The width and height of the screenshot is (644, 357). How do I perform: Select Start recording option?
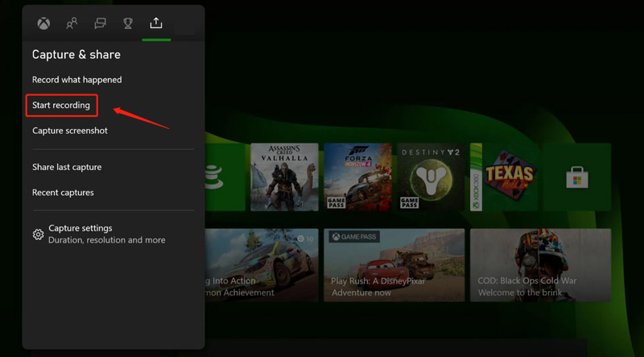pyautogui.click(x=61, y=106)
